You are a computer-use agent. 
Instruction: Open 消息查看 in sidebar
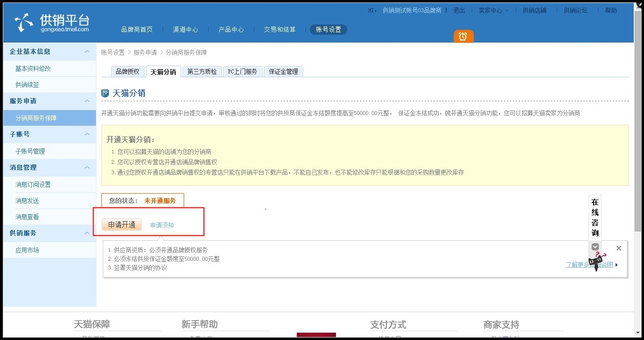[x=27, y=217]
